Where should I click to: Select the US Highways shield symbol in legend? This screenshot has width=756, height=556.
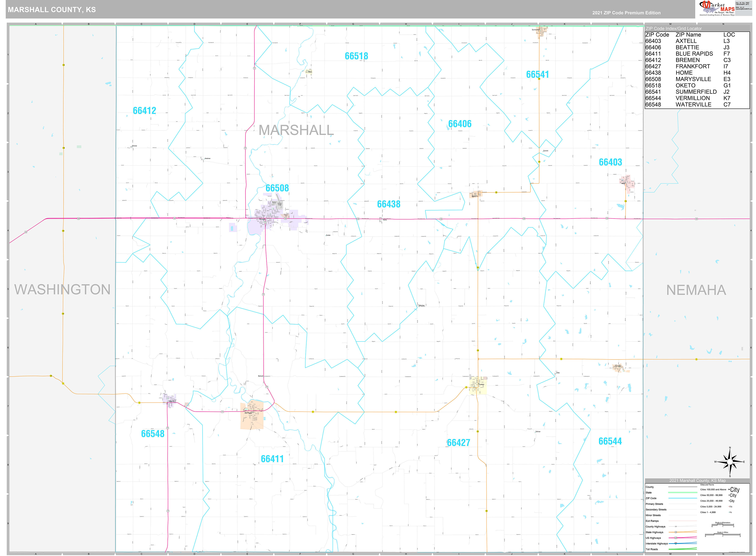676,538
